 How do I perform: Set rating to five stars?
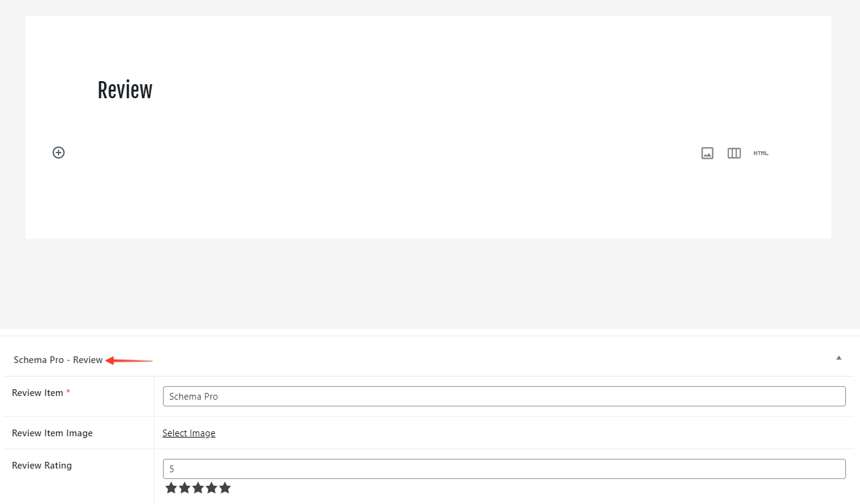225,488
